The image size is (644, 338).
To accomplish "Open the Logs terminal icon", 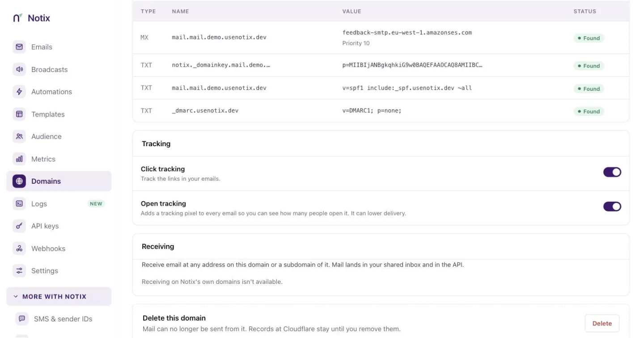I will coord(19,203).
